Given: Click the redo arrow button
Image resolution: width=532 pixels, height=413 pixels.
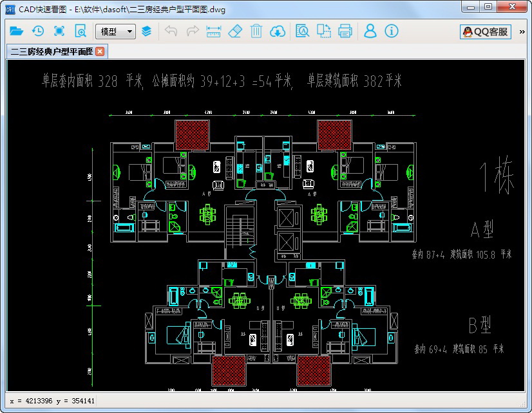Looking at the screenshot, I should click(192, 31).
